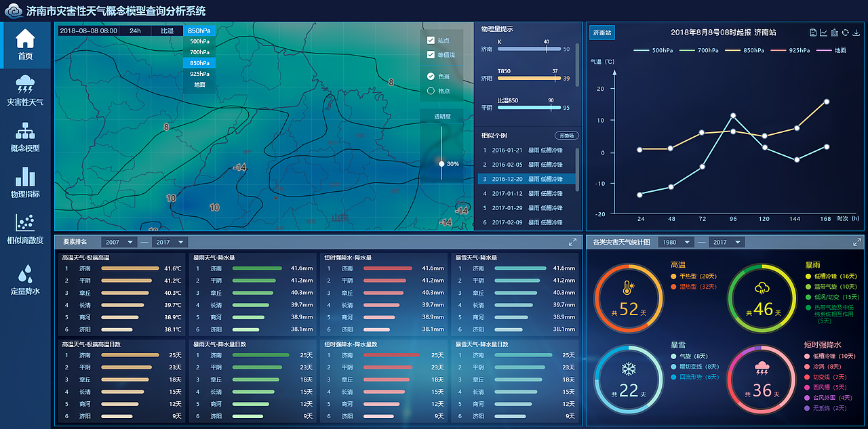The width and height of the screenshot is (868, 429).
Task: Open the 2018-08-08 08:00 date selector
Action: [x=88, y=30]
